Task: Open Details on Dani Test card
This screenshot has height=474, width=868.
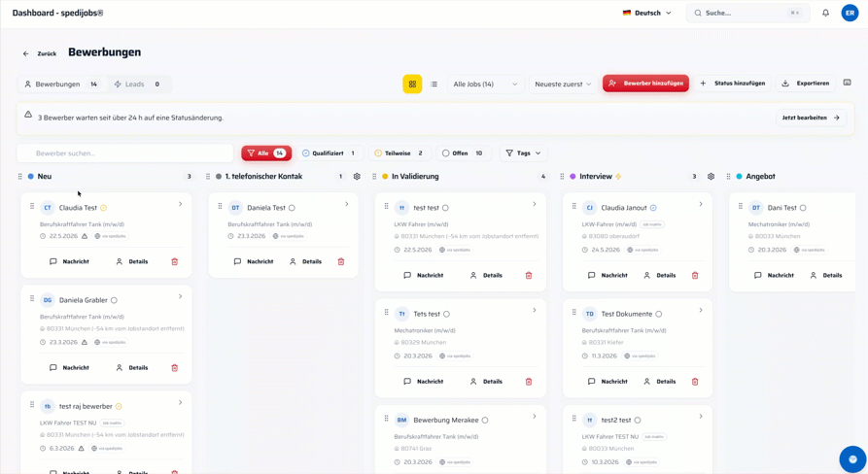Action: pyautogui.click(x=825, y=276)
